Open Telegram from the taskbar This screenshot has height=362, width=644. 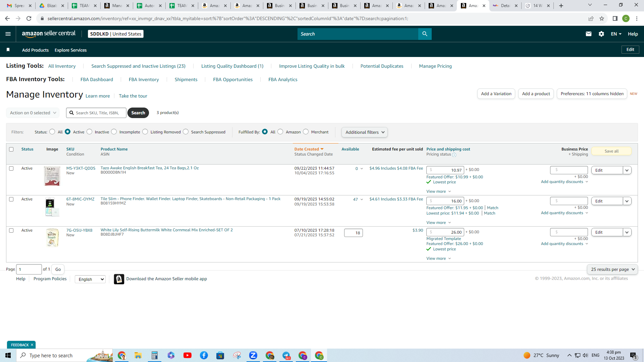click(286, 355)
